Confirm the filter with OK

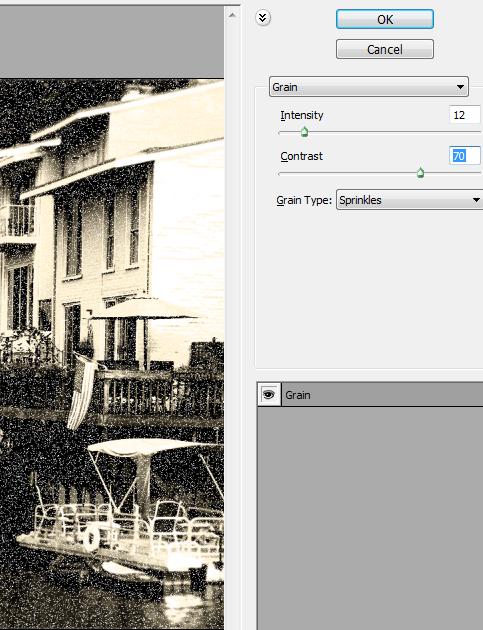(x=385, y=19)
